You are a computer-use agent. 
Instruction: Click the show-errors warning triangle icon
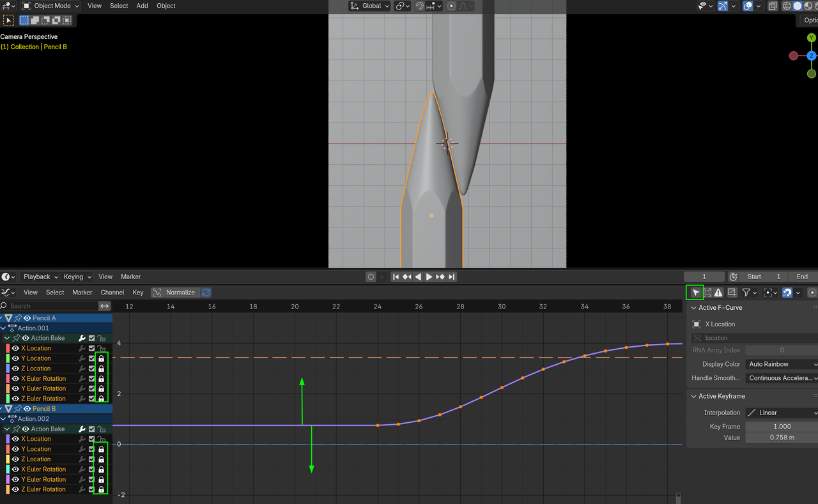pyautogui.click(x=718, y=293)
